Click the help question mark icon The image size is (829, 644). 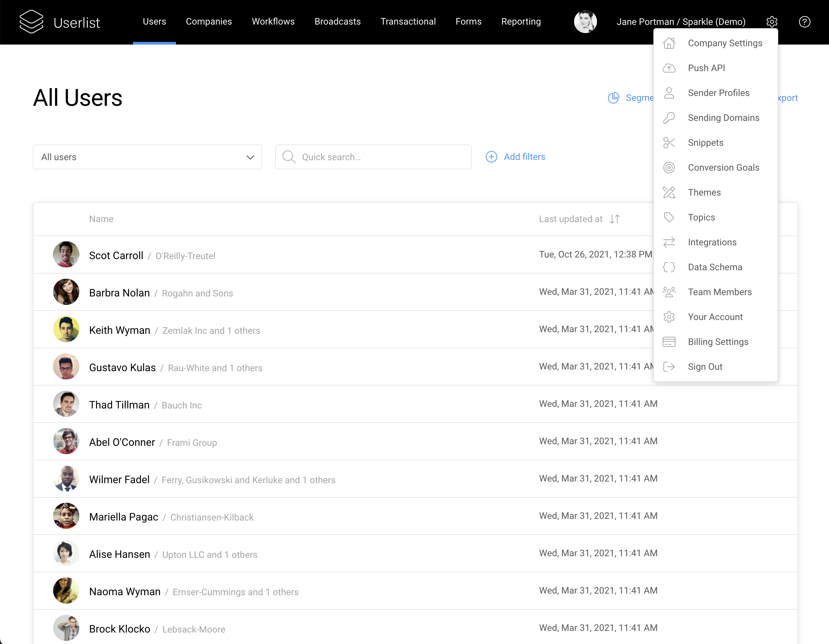click(805, 22)
